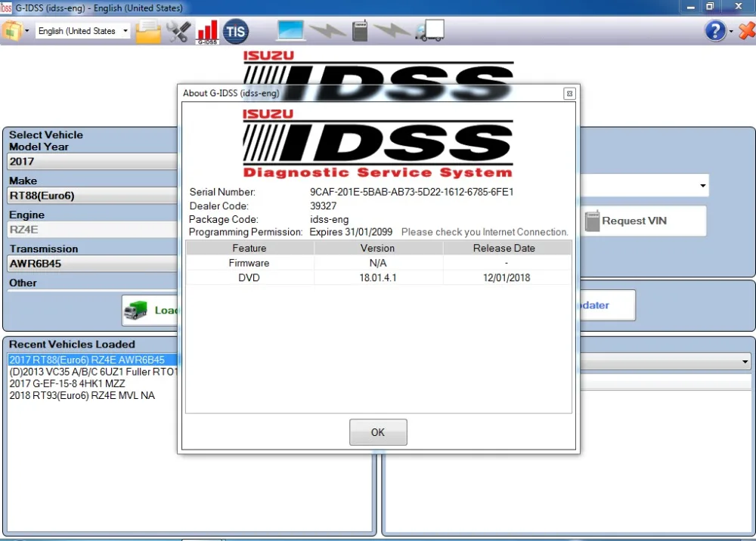
Task: Restore down the G-IDSS window
Action: pyautogui.click(x=710, y=7)
